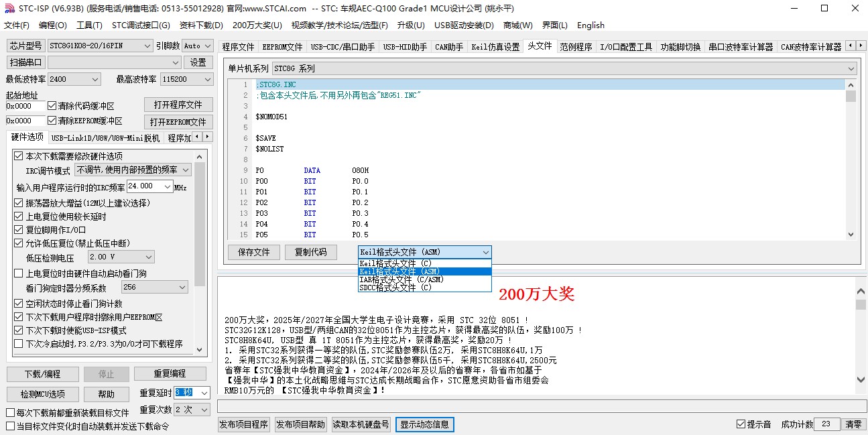This screenshot has height=435, width=868.
Task: Select SDCC格式头文件 (C) option
Action: pos(425,288)
